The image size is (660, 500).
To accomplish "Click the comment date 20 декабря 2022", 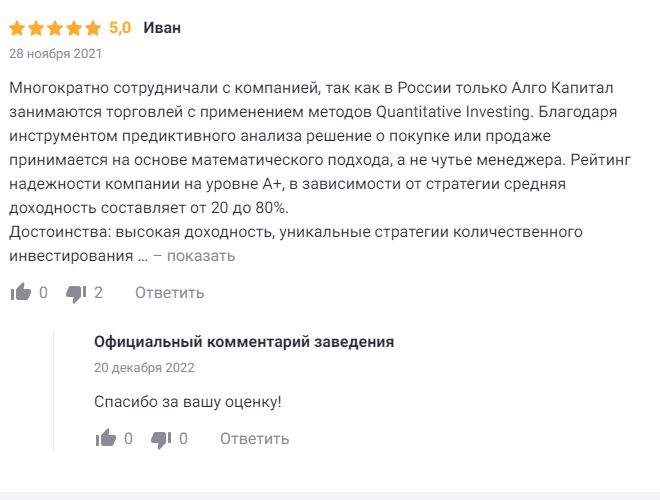I will (144, 367).
